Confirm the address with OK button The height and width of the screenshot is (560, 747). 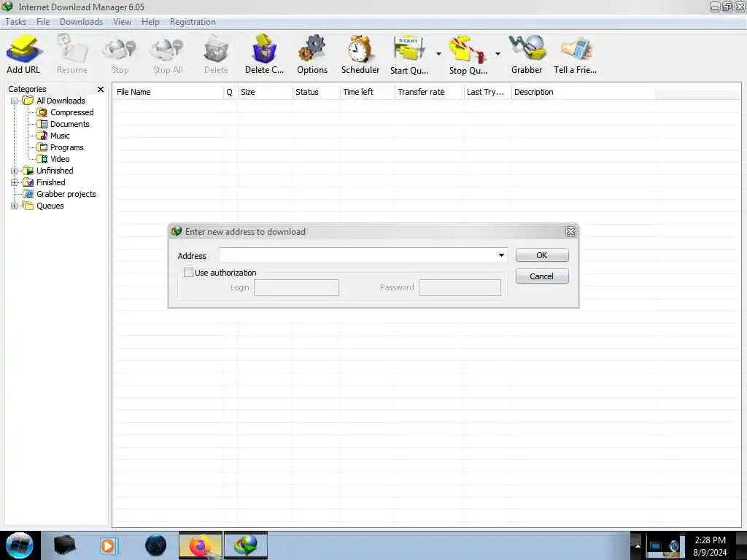tap(542, 255)
